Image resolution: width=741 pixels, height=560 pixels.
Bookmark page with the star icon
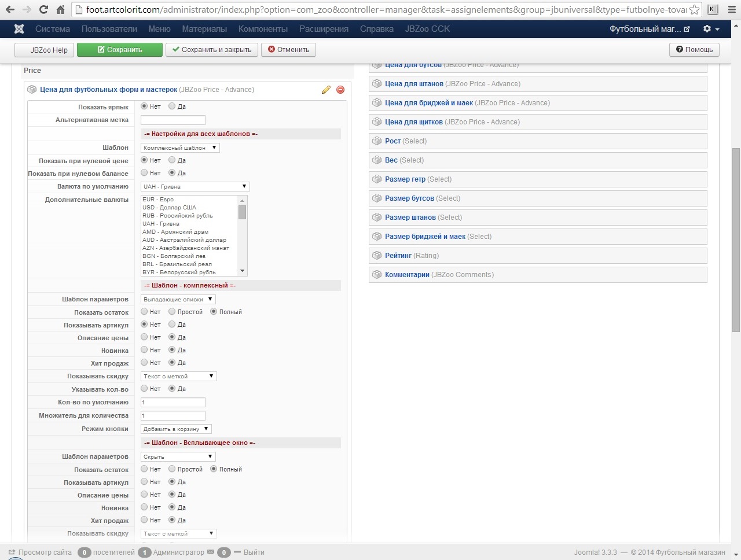[x=694, y=10]
